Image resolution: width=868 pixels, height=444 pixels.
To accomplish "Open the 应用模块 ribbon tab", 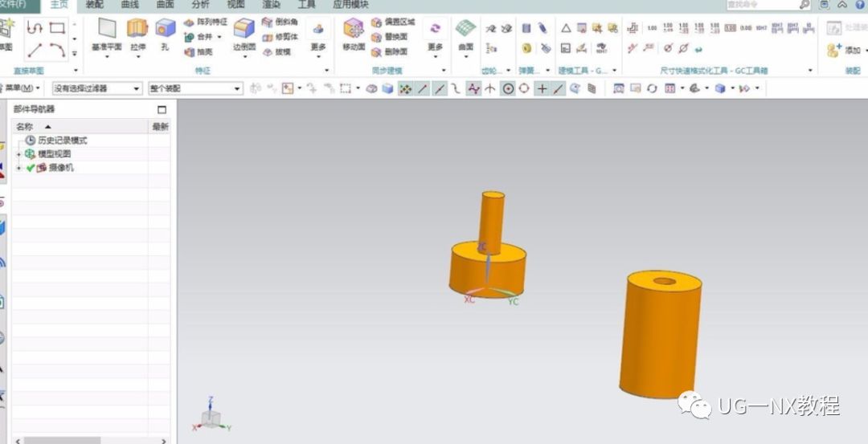I will [x=350, y=5].
